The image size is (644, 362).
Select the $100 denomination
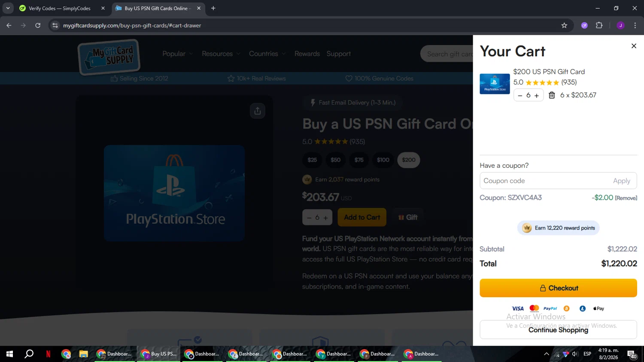tap(383, 160)
